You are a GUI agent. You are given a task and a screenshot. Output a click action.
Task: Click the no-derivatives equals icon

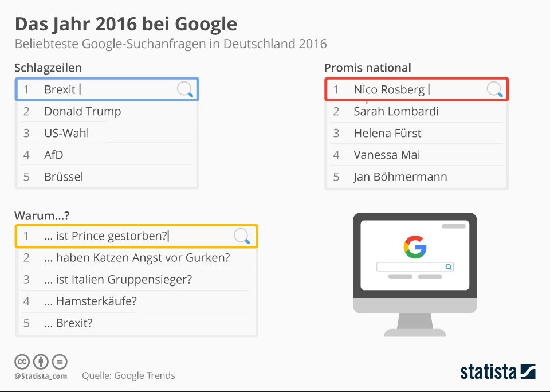(60, 362)
